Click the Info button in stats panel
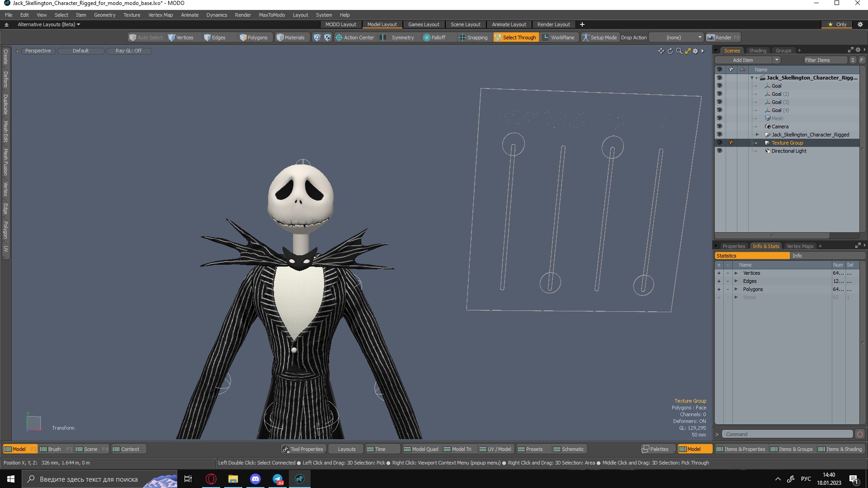This screenshot has width=868, height=488. (827, 256)
